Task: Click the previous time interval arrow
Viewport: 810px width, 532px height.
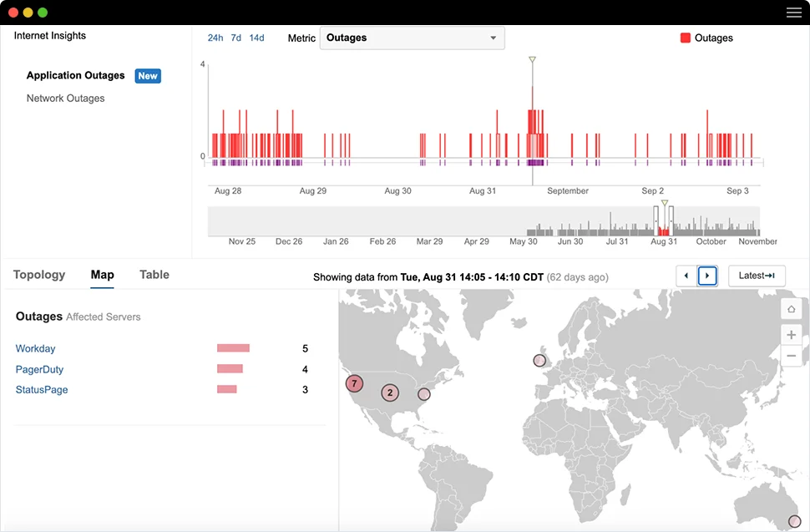Action: (686, 276)
